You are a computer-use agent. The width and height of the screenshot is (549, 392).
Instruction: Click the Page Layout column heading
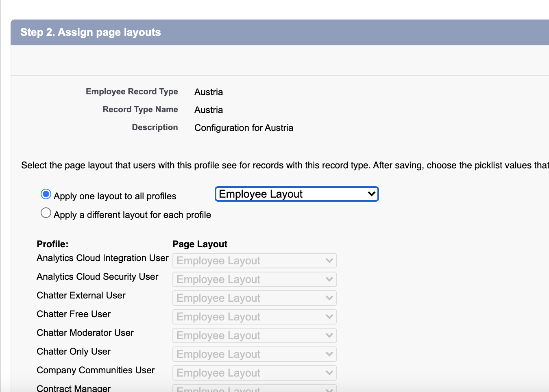200,244
